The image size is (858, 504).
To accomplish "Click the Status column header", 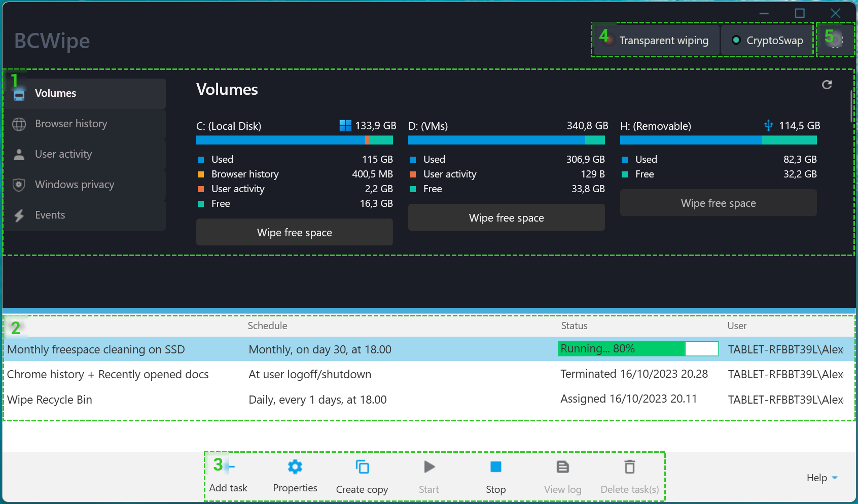I will [x=574, y=326].
